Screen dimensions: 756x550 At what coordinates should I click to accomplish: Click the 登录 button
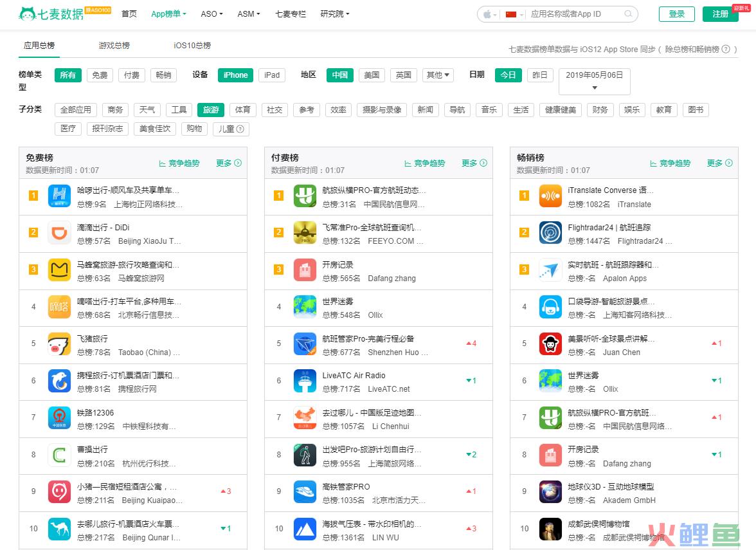click(677, 14)
